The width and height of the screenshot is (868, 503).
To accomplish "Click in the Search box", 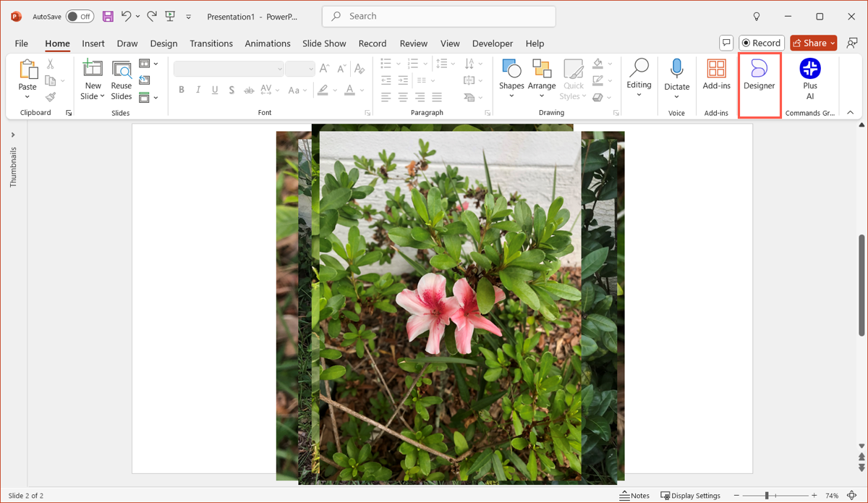I will click(438, 16).
